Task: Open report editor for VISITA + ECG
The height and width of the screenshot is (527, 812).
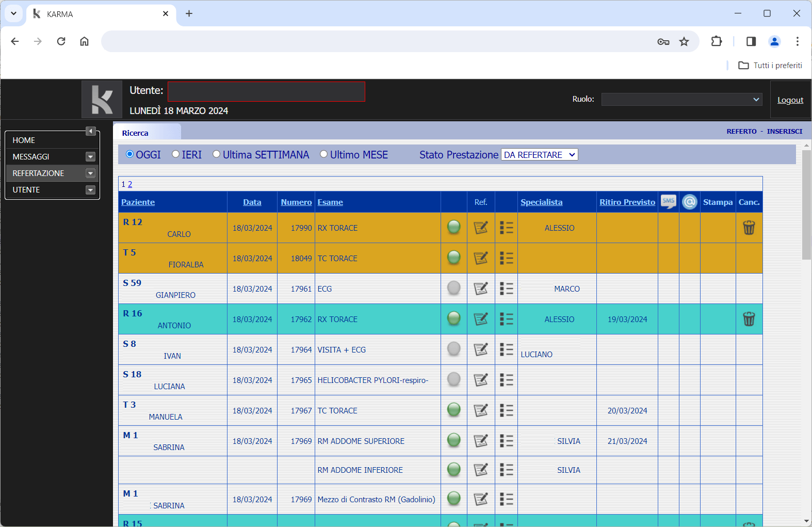Action: click(x=481, y=349)
